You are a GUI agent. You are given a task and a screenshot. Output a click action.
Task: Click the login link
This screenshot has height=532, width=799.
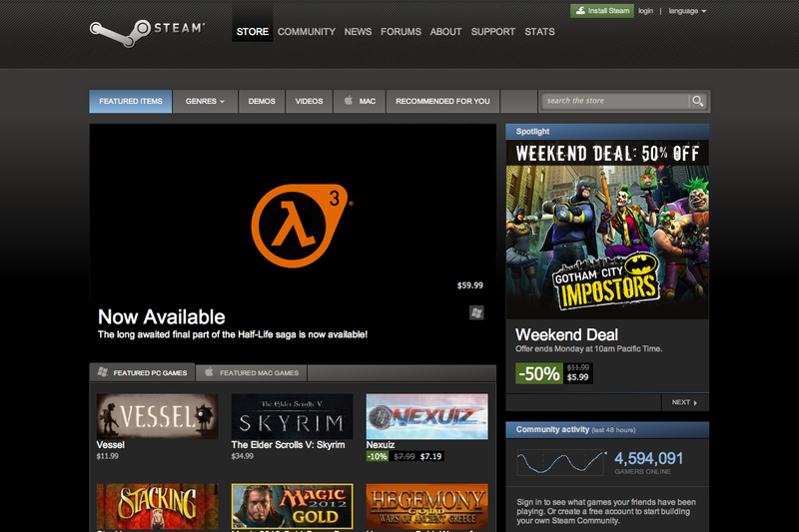click(645, 11)
